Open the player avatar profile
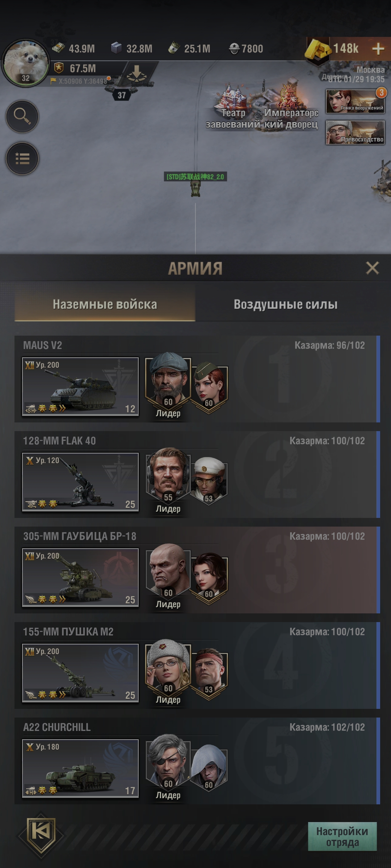391x868 pixels. [x=25, y=63]
